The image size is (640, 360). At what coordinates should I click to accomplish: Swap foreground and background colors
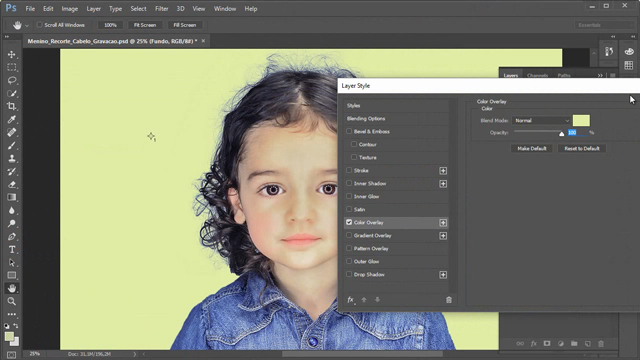click(16, 326)
